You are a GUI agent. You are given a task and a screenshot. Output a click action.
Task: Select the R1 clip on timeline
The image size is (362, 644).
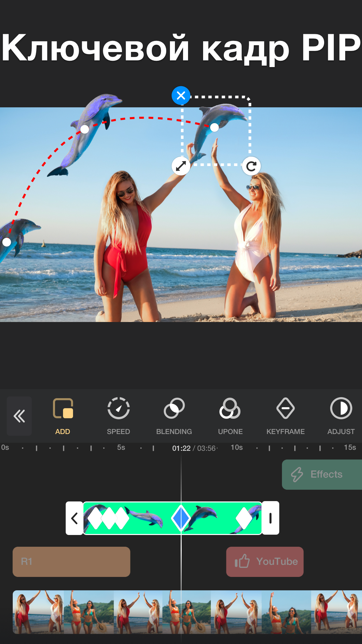(71, 562)
